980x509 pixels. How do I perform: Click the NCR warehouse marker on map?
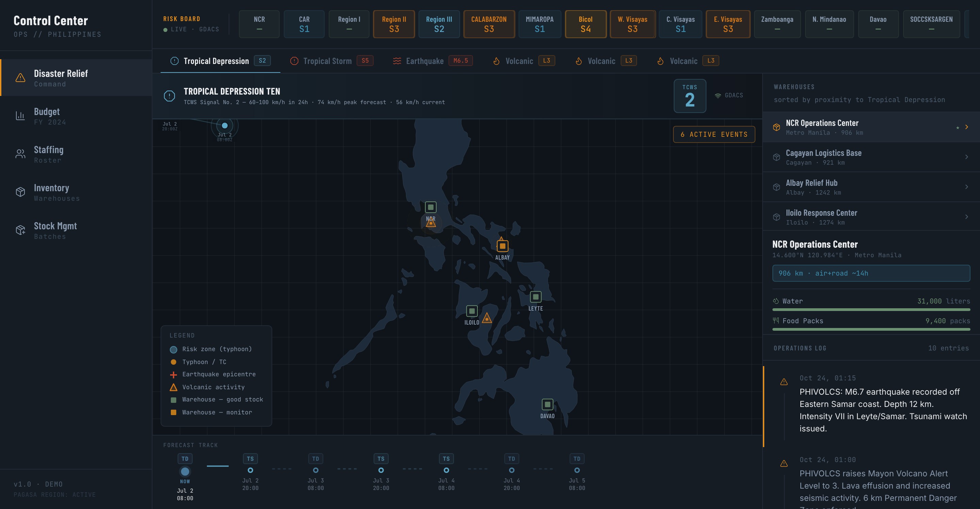click(x=431, y=207)
